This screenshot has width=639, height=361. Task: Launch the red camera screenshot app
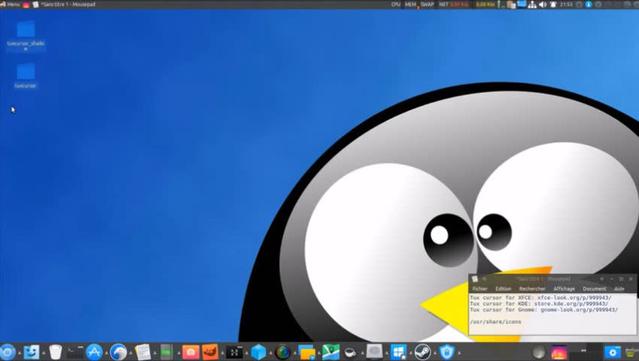coord(191,352)
